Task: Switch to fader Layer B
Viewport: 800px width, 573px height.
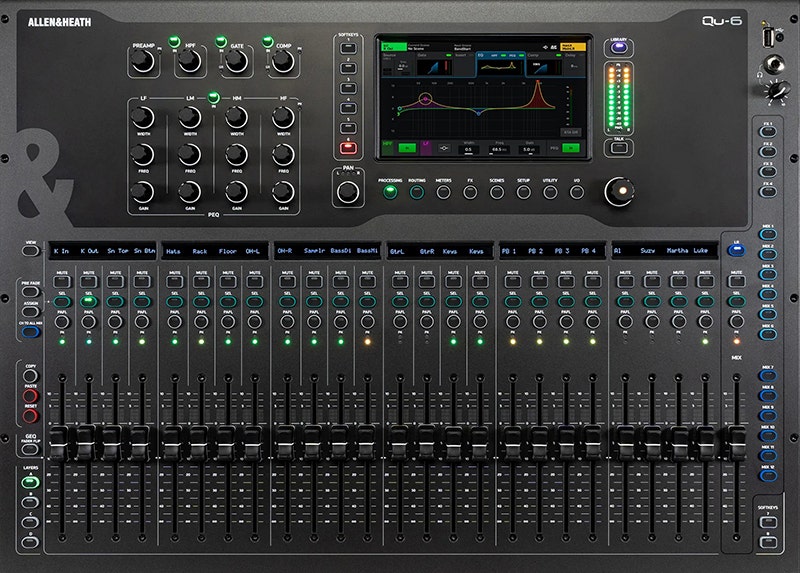Action: 30,502
